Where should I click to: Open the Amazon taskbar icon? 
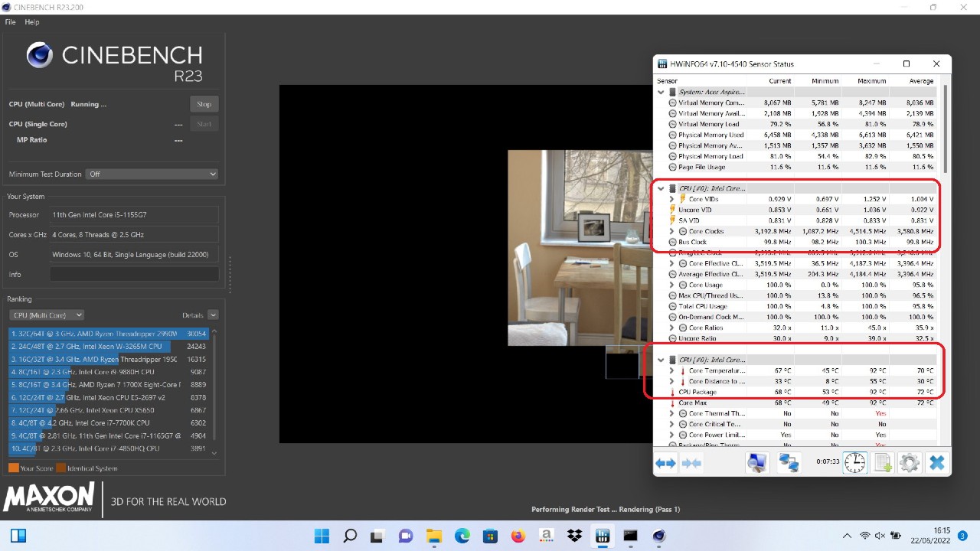pos(547,535)
